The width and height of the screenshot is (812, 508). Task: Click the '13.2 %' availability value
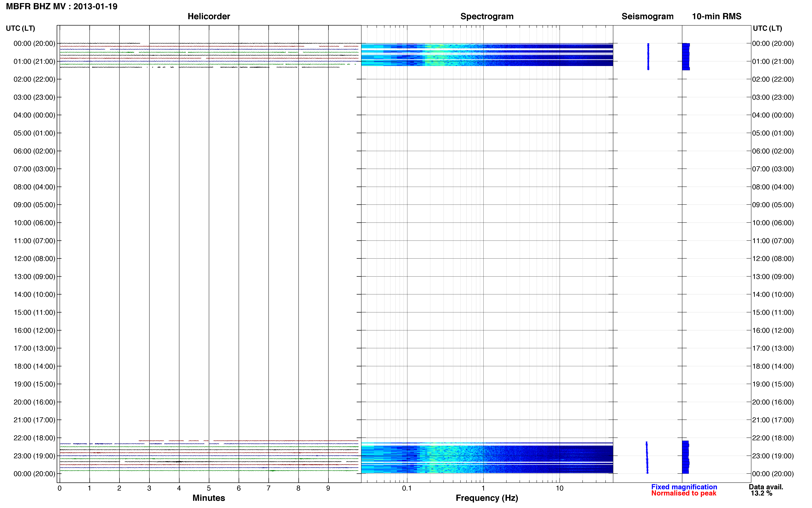(761, 493)
